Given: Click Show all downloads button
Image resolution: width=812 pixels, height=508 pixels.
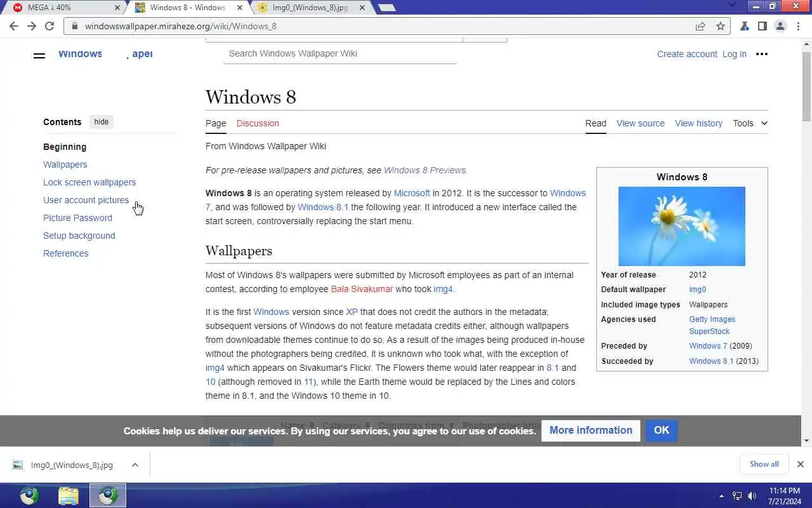Looking at the screenshot, I should [x=764, y=464].
